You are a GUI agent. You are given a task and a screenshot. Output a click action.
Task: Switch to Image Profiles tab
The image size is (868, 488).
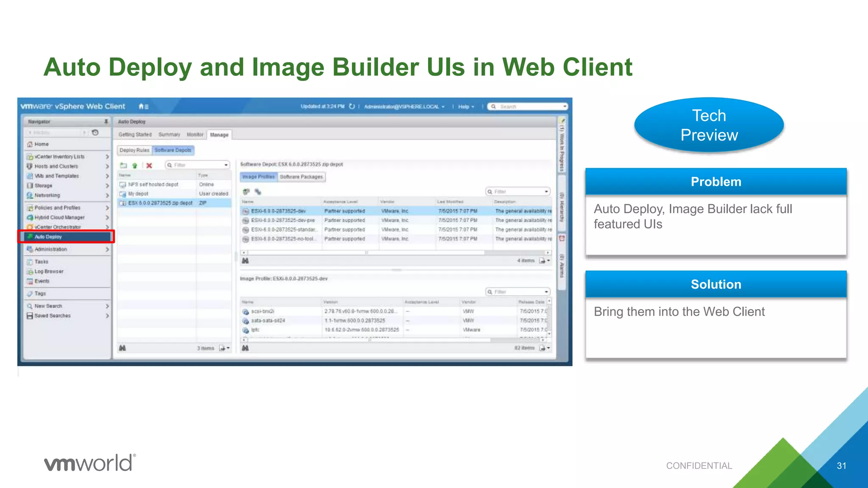pyautogui.click(x=259, y=177)
